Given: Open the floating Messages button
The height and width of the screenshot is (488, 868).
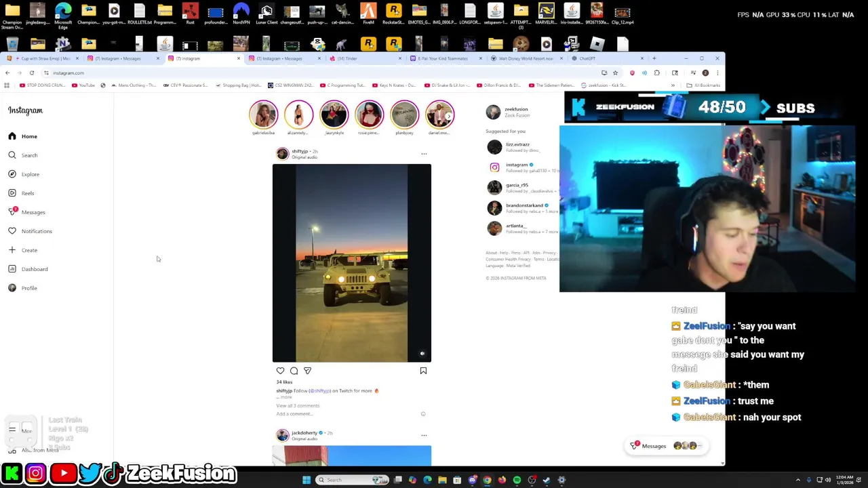Looking at the screenshot, I should click(667, 446).
